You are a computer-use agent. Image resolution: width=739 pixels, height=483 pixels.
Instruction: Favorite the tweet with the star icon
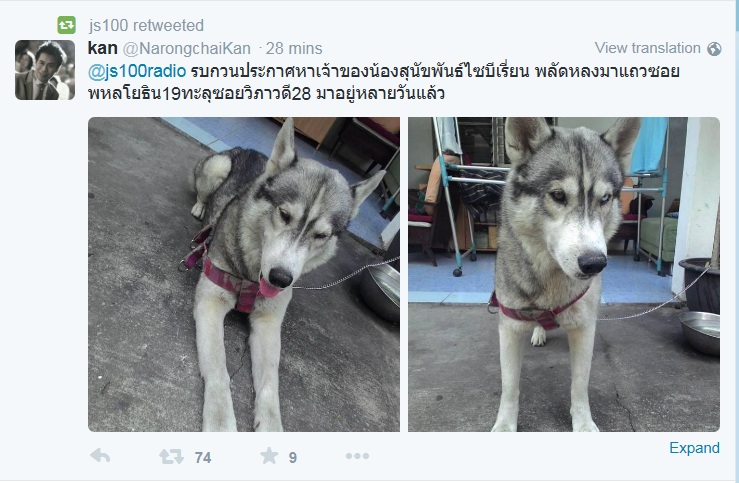point(269,456)
